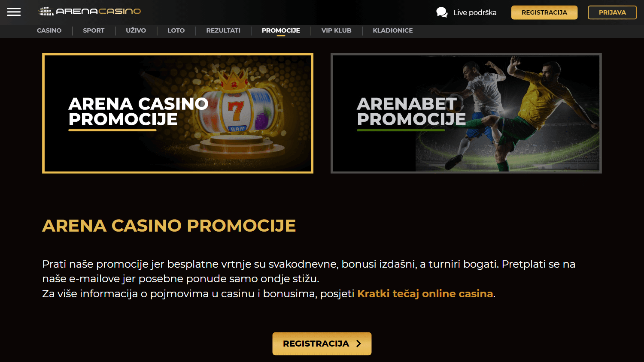Viewport: 644px width, 362px height.
Task: Follow the Kratki tečaj online casina link
Action: click(x=425, y=294)
